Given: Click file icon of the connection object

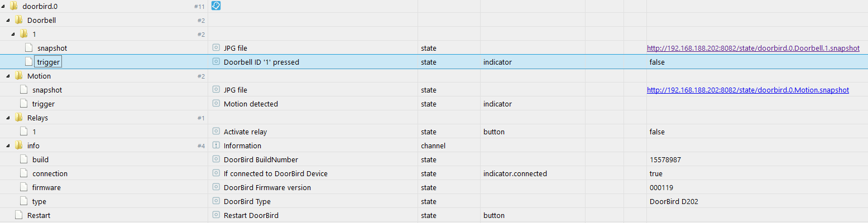Looking at the screenshot, I should (x=23, y=173).
